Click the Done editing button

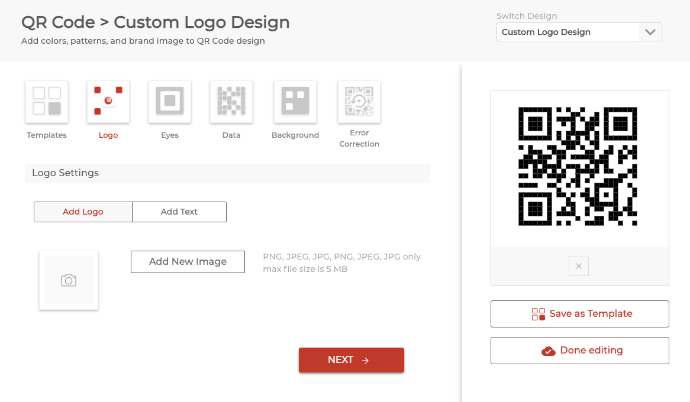(580, 351)
